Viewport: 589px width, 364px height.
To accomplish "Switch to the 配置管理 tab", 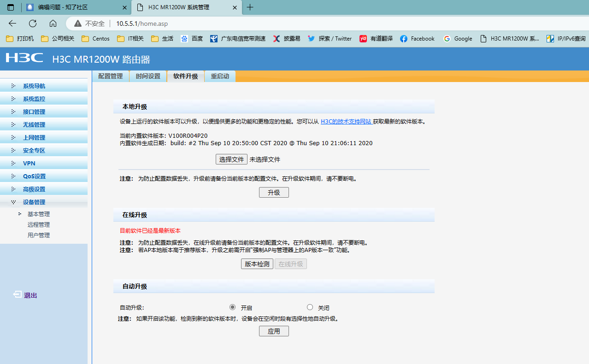I will point(111,76).
